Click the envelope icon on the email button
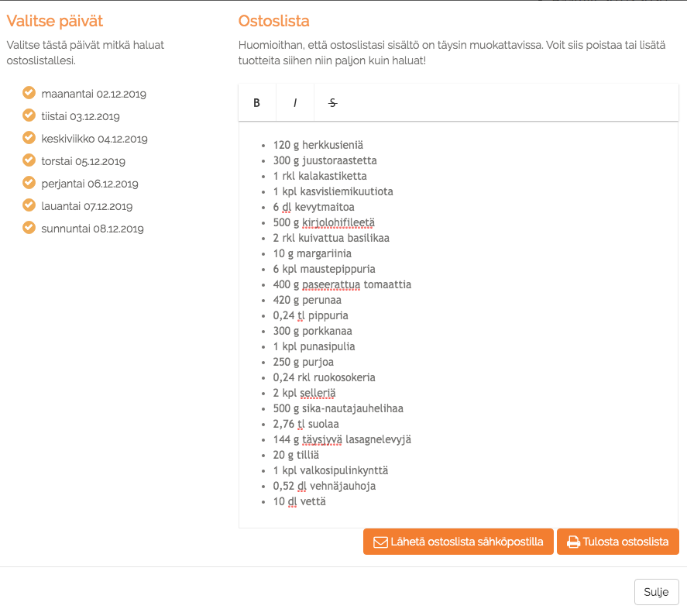The height and width of the screenshot is (616, 687). 380,542
